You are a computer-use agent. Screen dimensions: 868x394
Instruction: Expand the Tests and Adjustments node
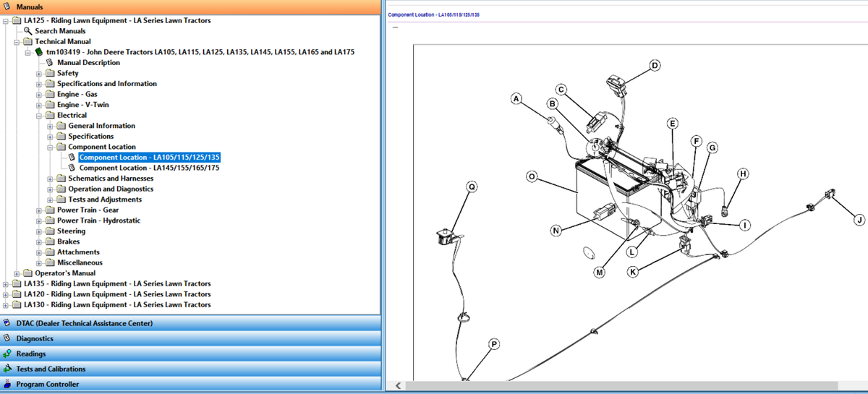(50, 200)
